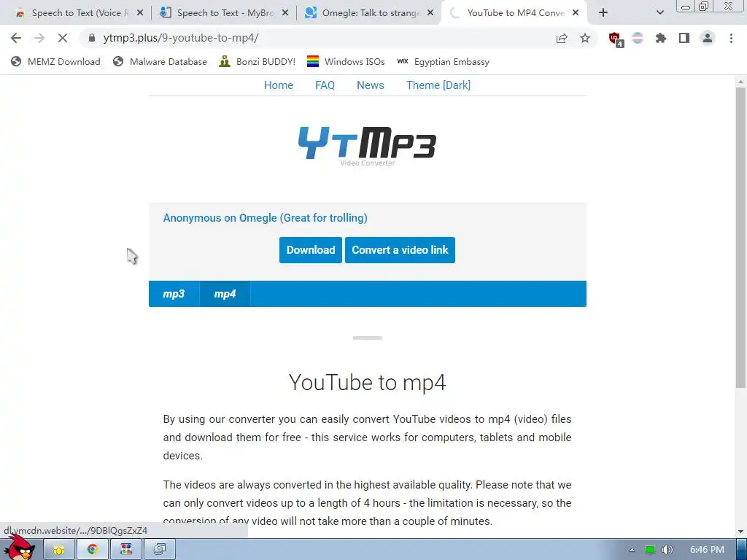Go back to the previous page
Image resolution: width=747 pixels, height=560 pixels.
(16, 38)
